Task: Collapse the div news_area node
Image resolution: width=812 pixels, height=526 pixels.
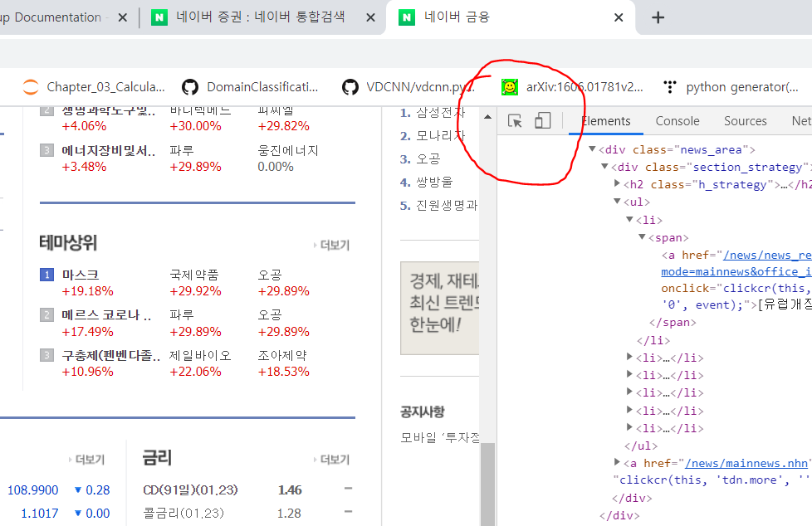Action: (x=592, y=149)
